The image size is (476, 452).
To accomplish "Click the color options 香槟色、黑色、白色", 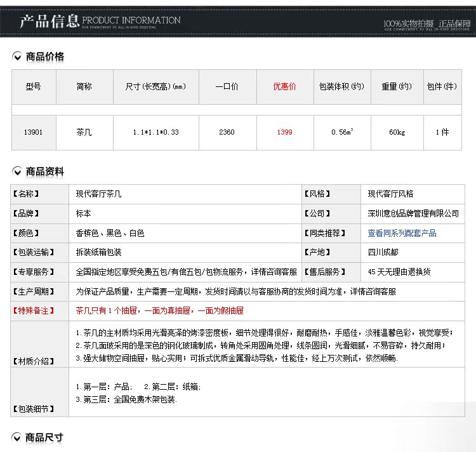I will [110, 233].
